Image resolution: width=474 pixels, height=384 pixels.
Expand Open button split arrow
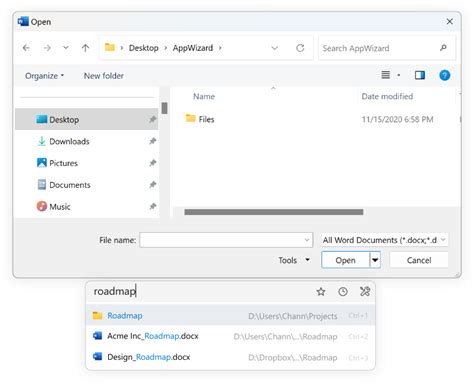pos(375,260)
